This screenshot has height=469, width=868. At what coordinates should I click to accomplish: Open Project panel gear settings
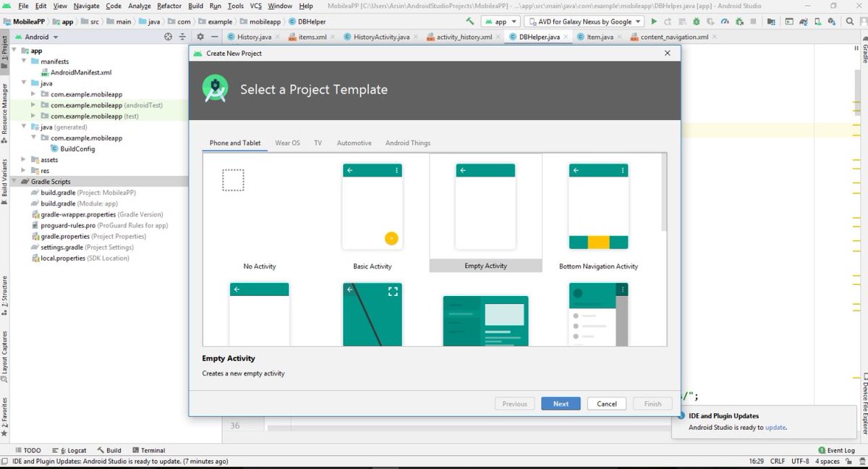pos(200,37)
